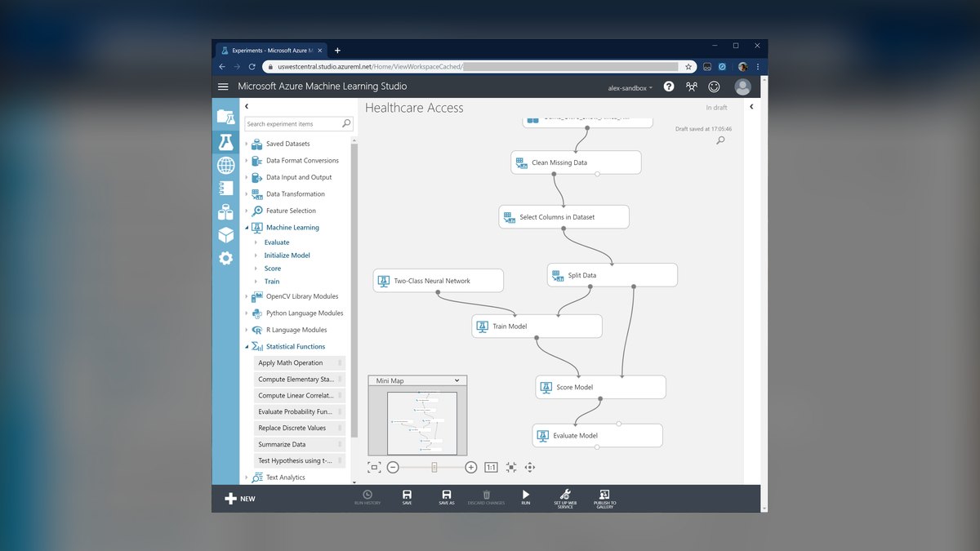
Task: Run the experiment with the Run button
Action: pos(526,498)
